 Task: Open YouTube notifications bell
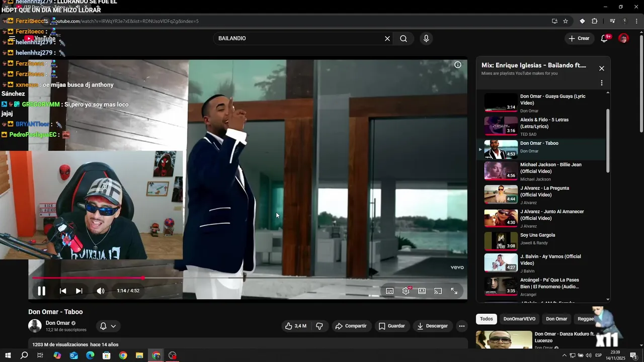click(605, 38)
